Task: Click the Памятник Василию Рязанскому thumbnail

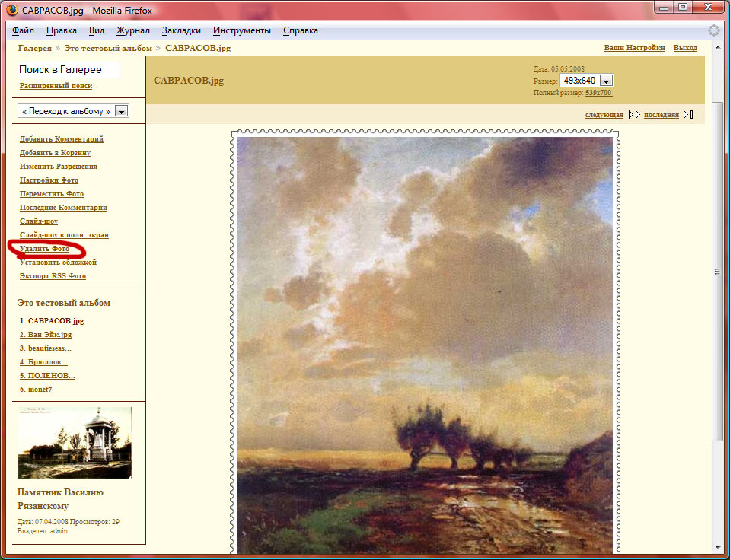Action: [75, 443]
